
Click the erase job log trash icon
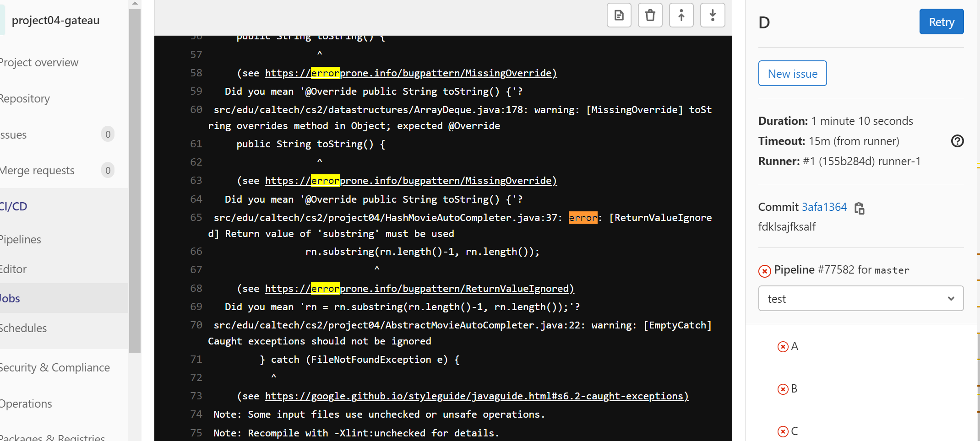click(x=650, y=16)
